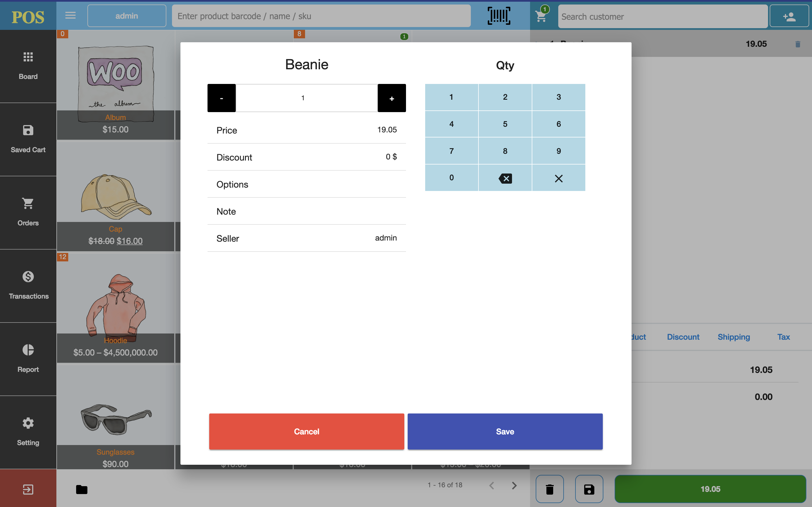
Task: Open Transactions in sidebar menu
Action: click(x=28, y=286)
